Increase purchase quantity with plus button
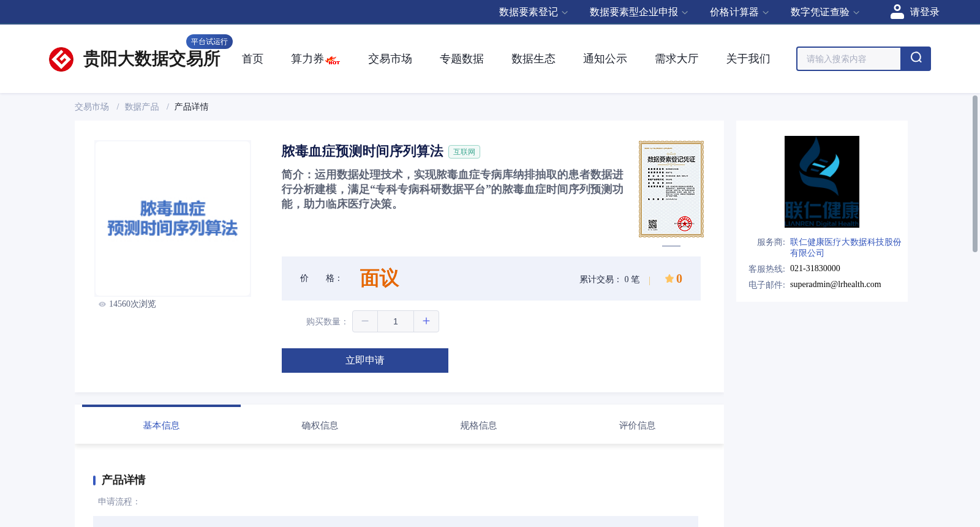The image size is (980, 527). [426, 321]
